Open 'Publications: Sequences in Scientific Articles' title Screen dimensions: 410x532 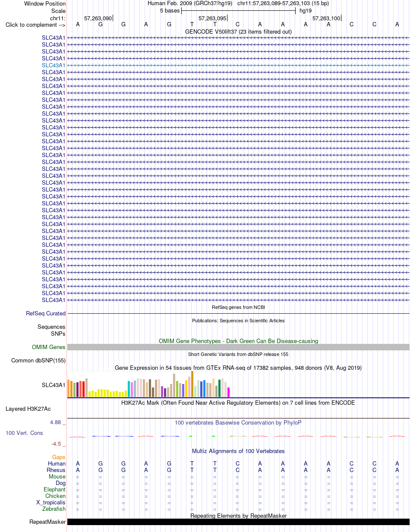pyautogui.click(x=238, y=321)
